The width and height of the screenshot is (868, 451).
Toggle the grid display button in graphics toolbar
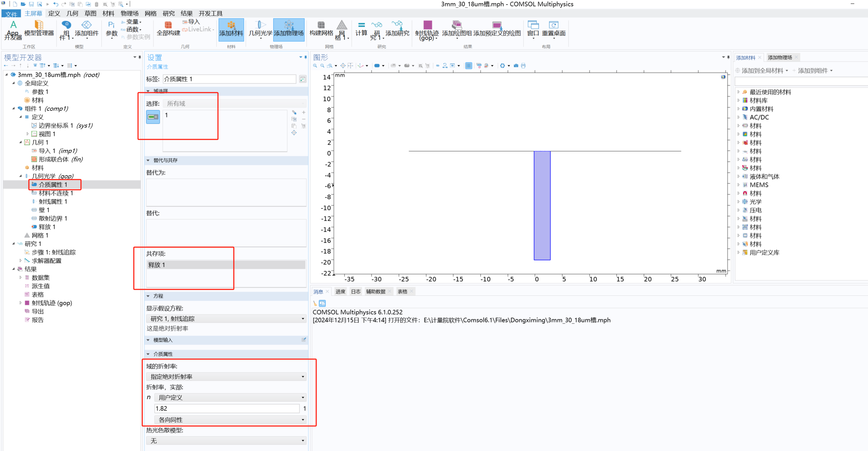pyautogui.click(x=468, y=66)
